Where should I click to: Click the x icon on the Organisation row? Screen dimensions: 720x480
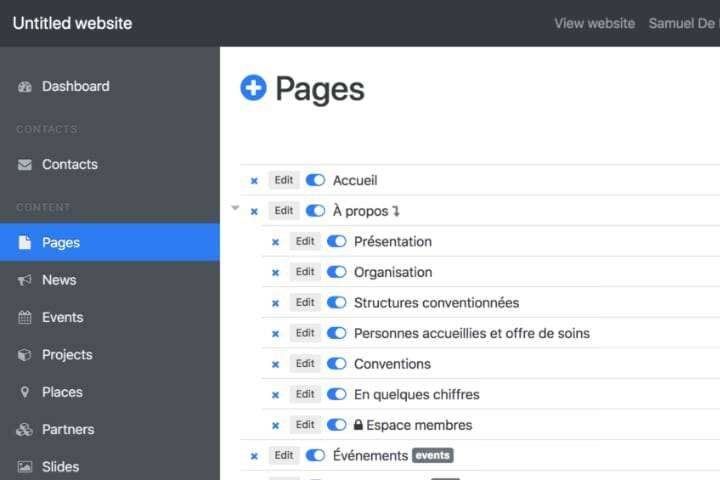tap(275, 273)
